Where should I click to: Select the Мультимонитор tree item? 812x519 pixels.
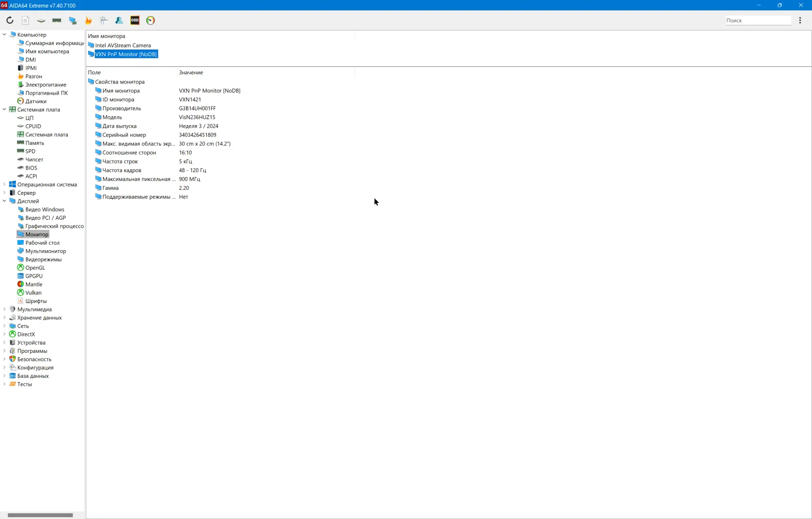(x=46, y=251)
